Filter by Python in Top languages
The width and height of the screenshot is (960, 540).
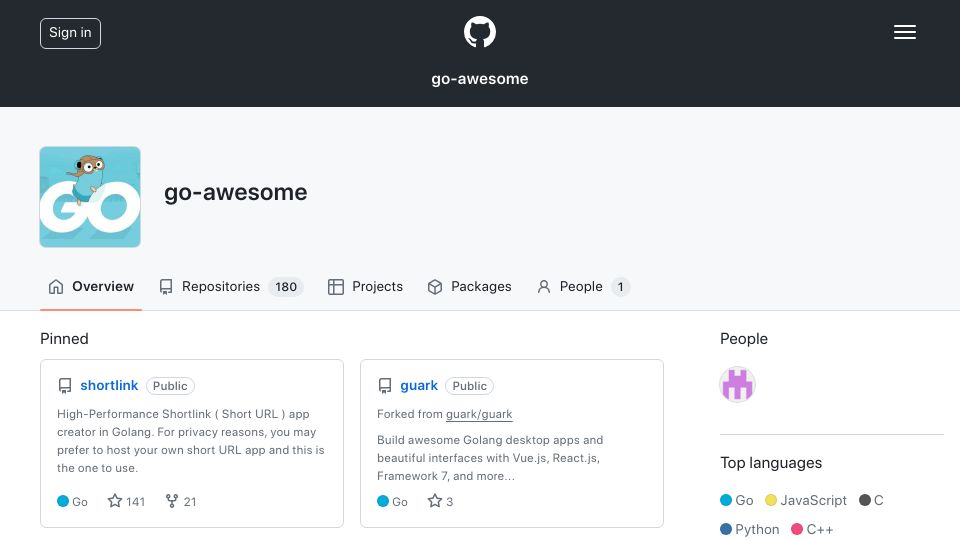[750, 529]
